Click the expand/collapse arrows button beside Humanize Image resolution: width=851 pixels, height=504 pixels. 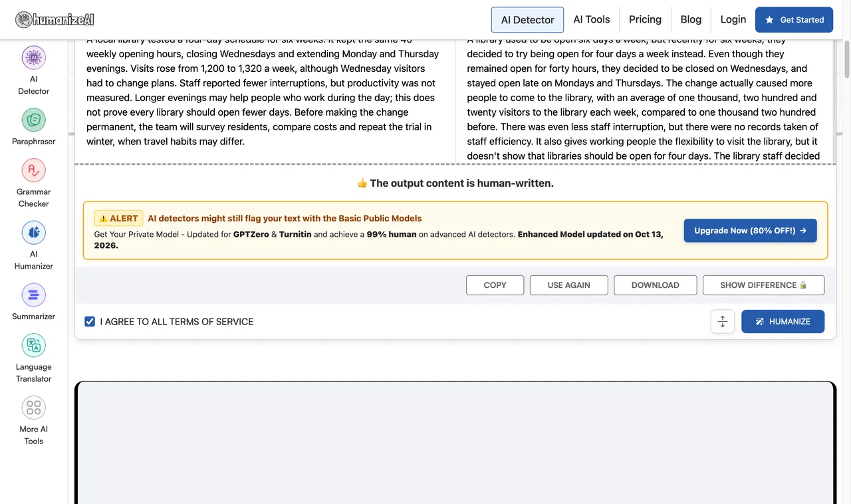click(x=722, y=321)
